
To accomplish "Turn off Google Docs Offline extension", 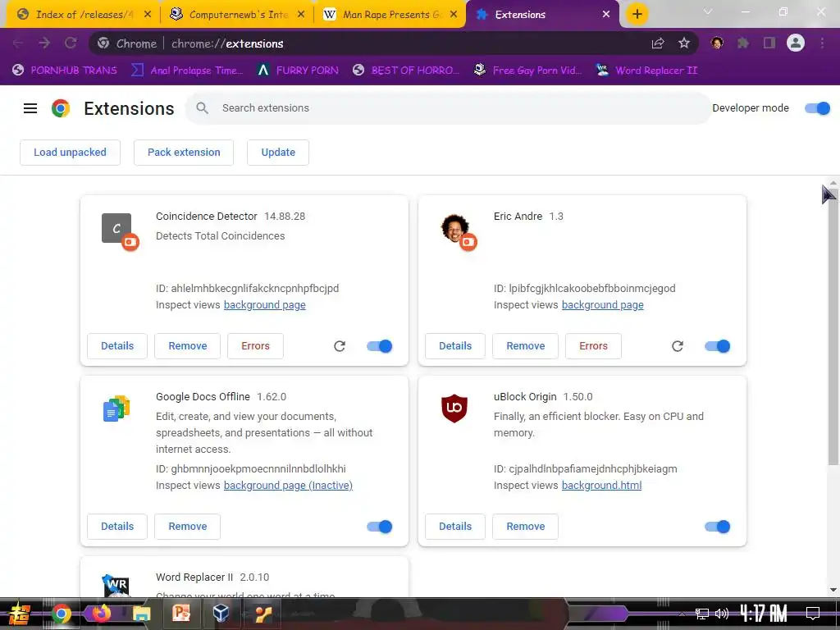I will tap(379, 527).
